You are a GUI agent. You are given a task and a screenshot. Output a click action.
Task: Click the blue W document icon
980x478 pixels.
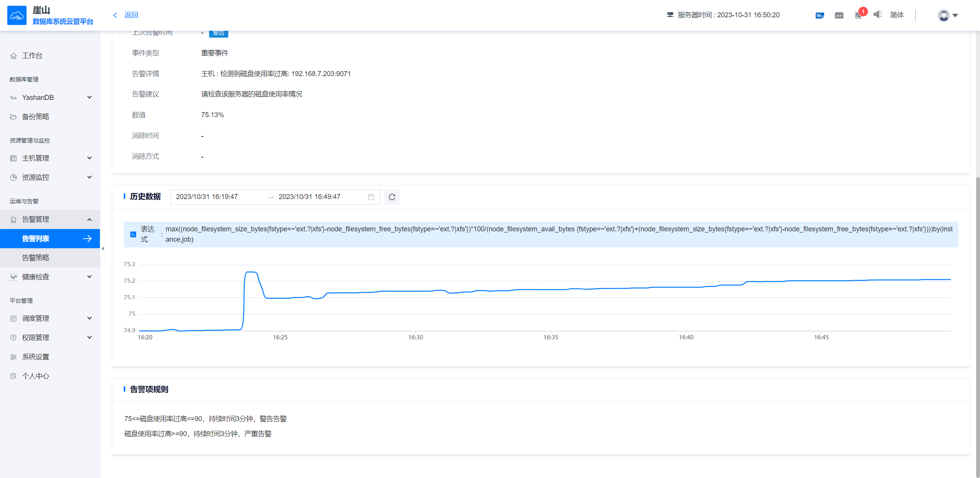pyautogui.click(x=819, y=15)
